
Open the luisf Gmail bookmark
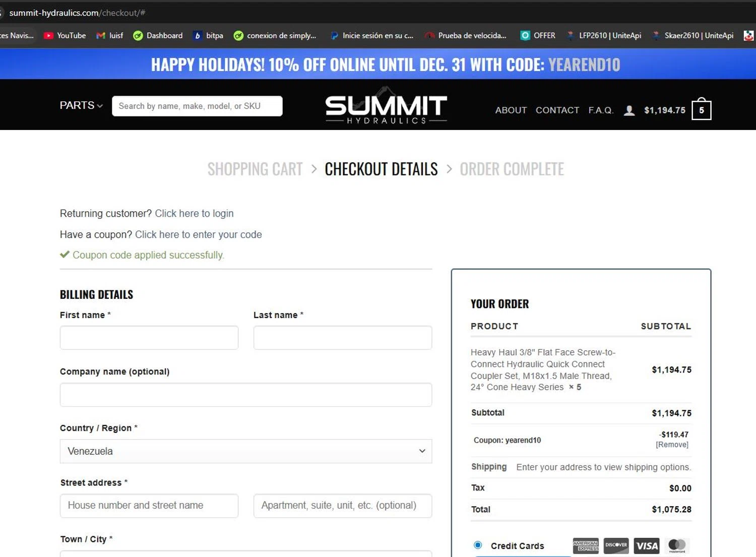(x=110, y=35)
